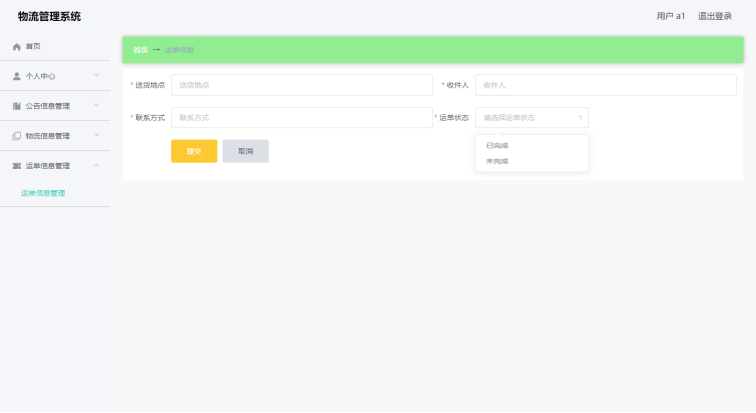756x413 pixels.
Task: Click the icon beside 公告信息管理
Action: pyautogui.click(x=16, y=106)
